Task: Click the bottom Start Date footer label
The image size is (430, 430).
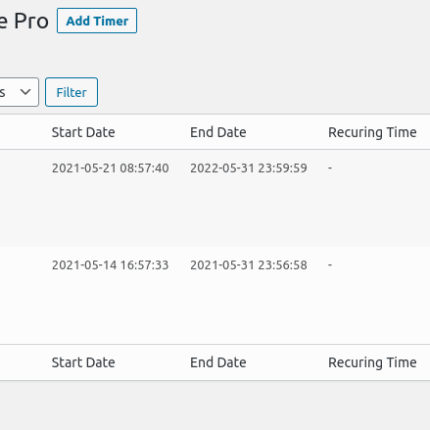Action: (x=83, y=362)
